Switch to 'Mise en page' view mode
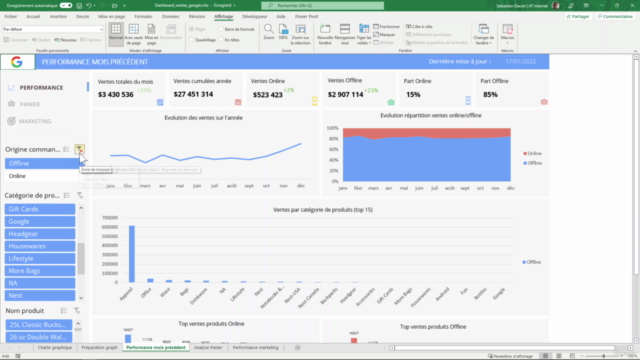 (151, 34)
